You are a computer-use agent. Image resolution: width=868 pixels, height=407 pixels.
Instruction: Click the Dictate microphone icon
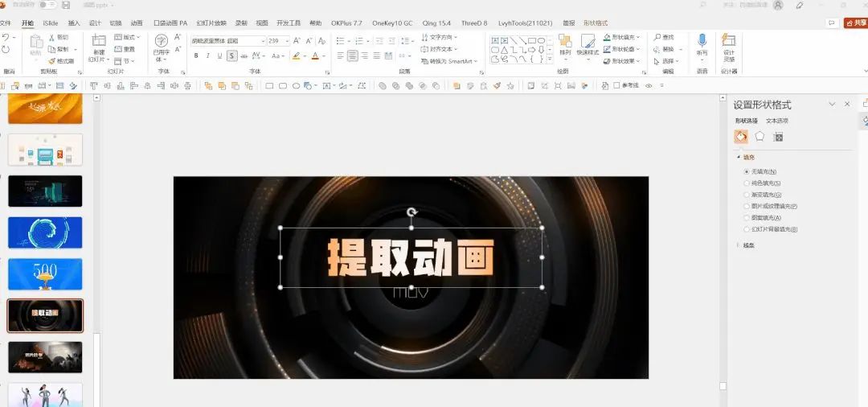tap(702, 40)
